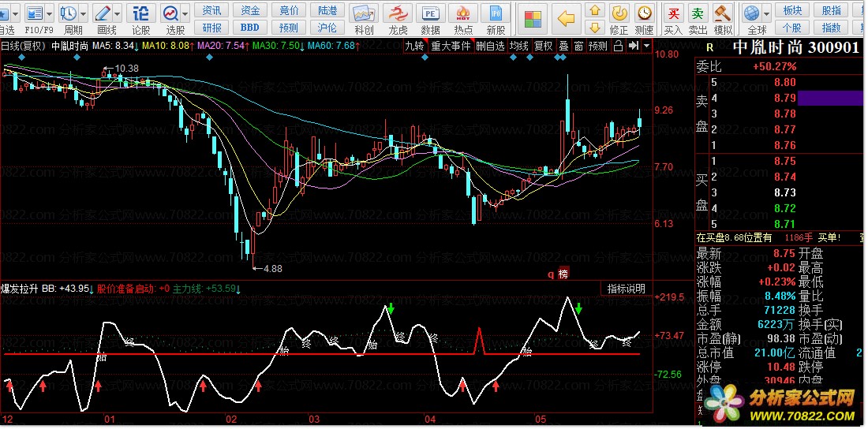This screenshot has height=429, width=868.
Task: Toggle the 复权 price adjustment option
Action: (544, 46)
